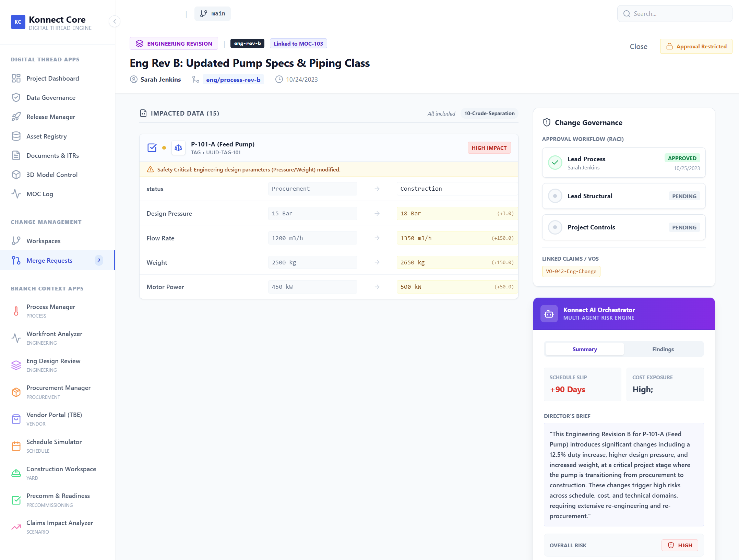This screenshot has width=739, height=560.
Task: Open the main branch selector
Action: 212,14
